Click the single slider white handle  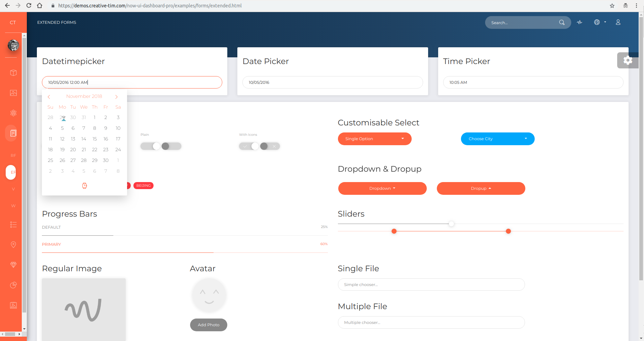(x=452, y=224)
